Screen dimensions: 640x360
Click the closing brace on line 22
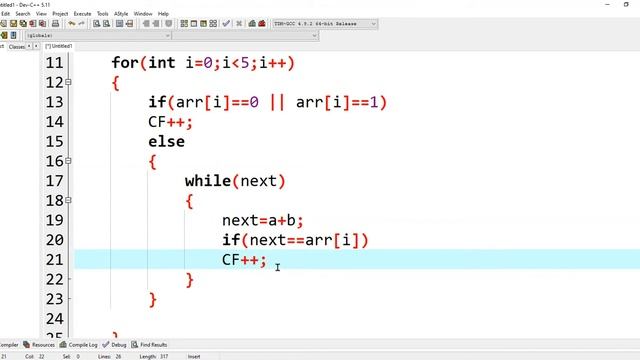(189, 280)
